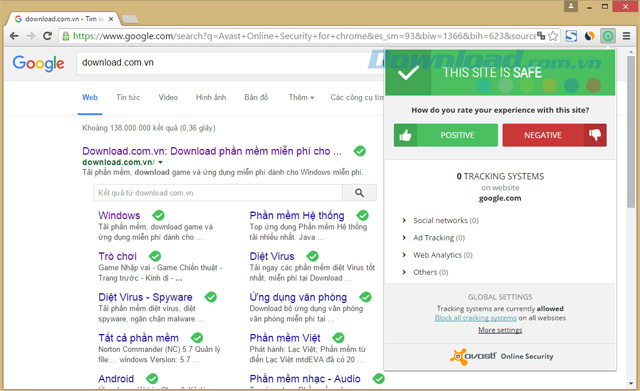Switch to the Bản đồ tab
The width and height of the screenshot is (640, 391).
pos(256,98)
